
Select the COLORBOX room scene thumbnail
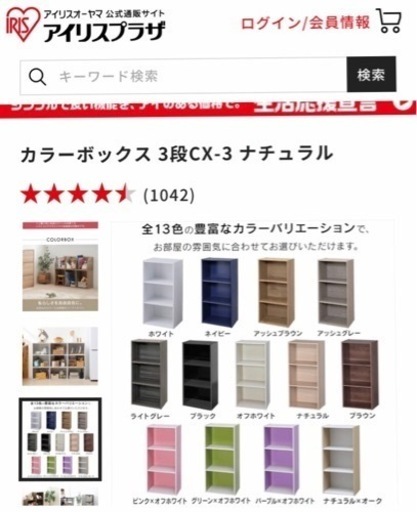[x=60, y=266]
